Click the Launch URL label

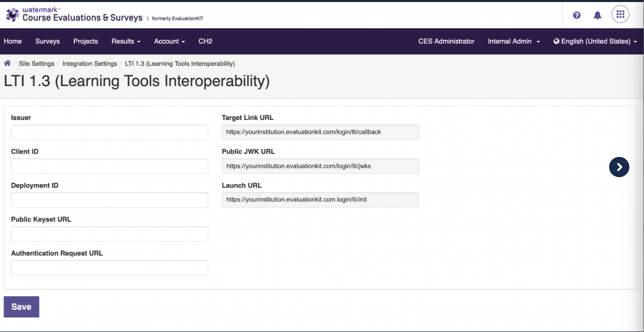point(242,186)
